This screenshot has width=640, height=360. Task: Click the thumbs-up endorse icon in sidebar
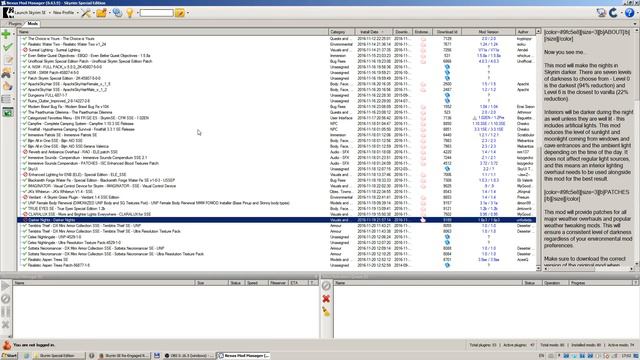[x=7, y=86]
